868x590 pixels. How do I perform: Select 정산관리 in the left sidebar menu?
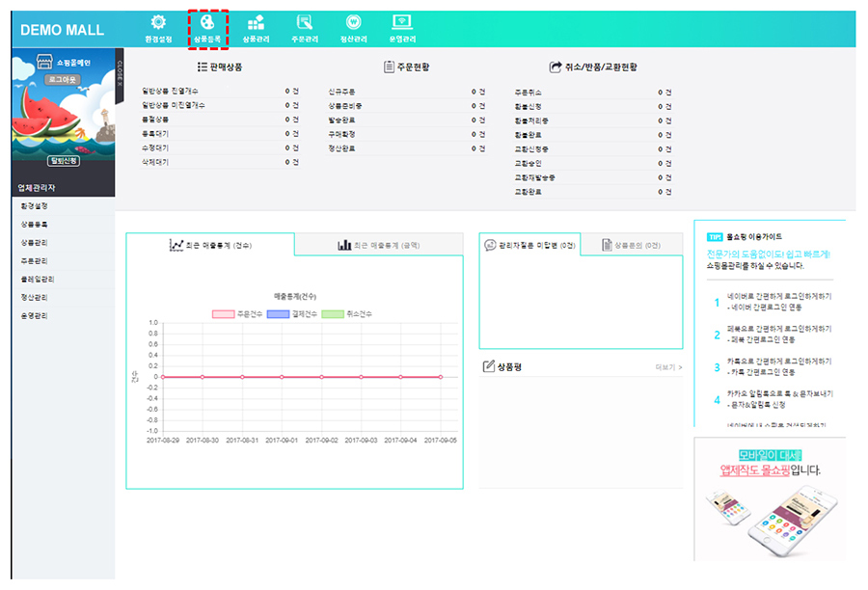tap(35, 297)
